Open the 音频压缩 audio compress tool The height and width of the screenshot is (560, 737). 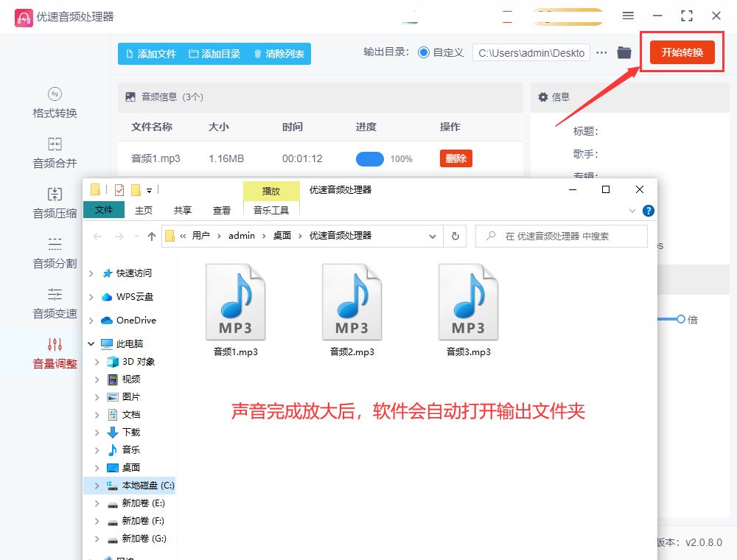(55, 203)
